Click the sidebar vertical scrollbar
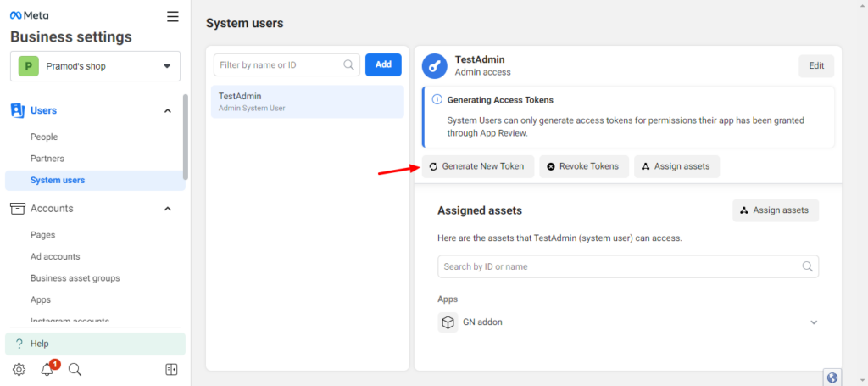The height and width of the screenshot is (386, 868). [186, 136]
